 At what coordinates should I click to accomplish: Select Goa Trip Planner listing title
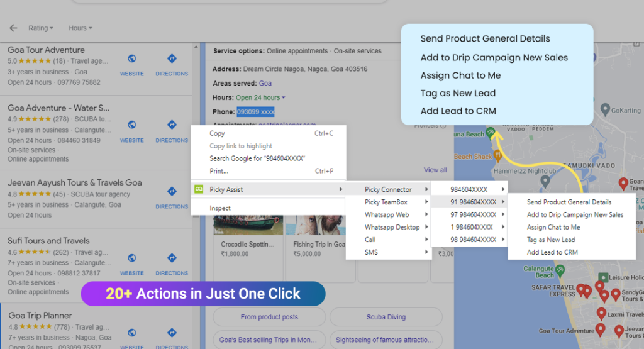click(40, 315)
